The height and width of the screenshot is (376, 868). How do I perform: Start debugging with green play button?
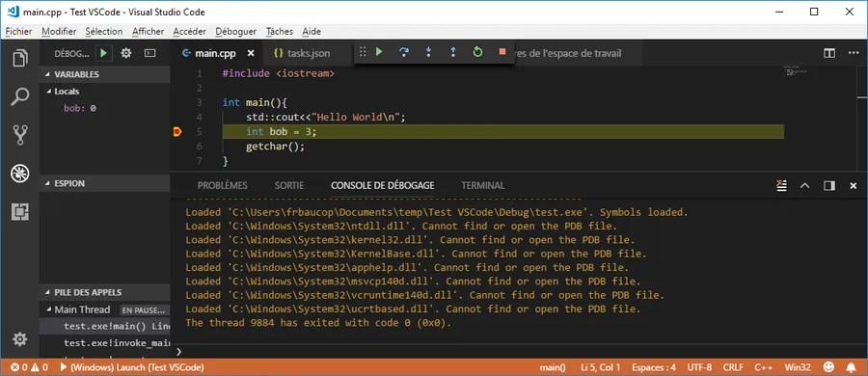[x=103, y=53]
